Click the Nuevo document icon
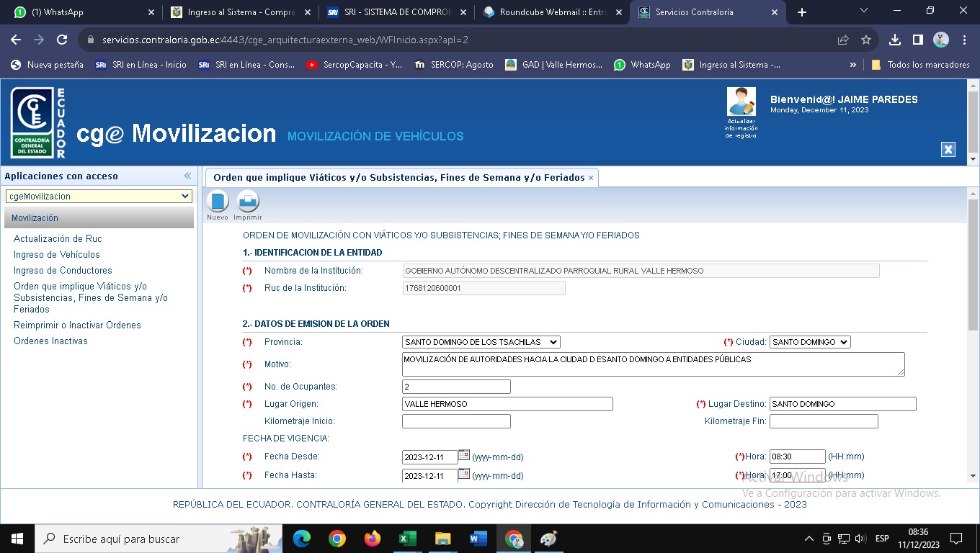This screenshot has height=553, width=980. [x=217, y=202]
